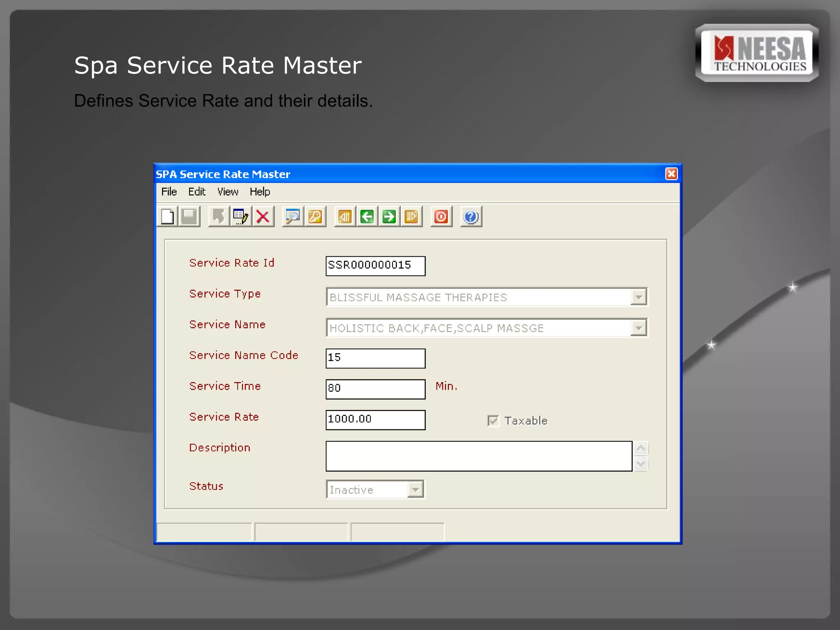Image resolution: width=840 pixels, height=630 pixels.
Task: Open the search magnifier icon
Action: (x=293, y=216)
